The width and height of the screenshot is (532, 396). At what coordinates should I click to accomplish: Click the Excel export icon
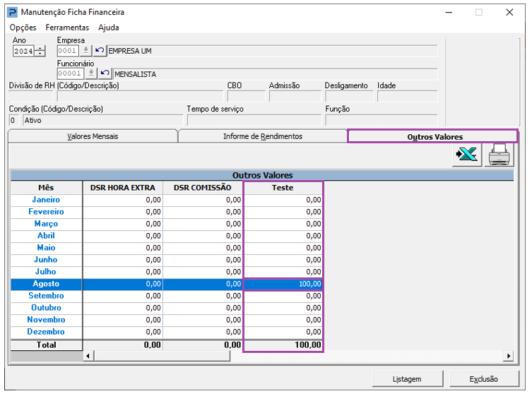[x=467, y=155]
